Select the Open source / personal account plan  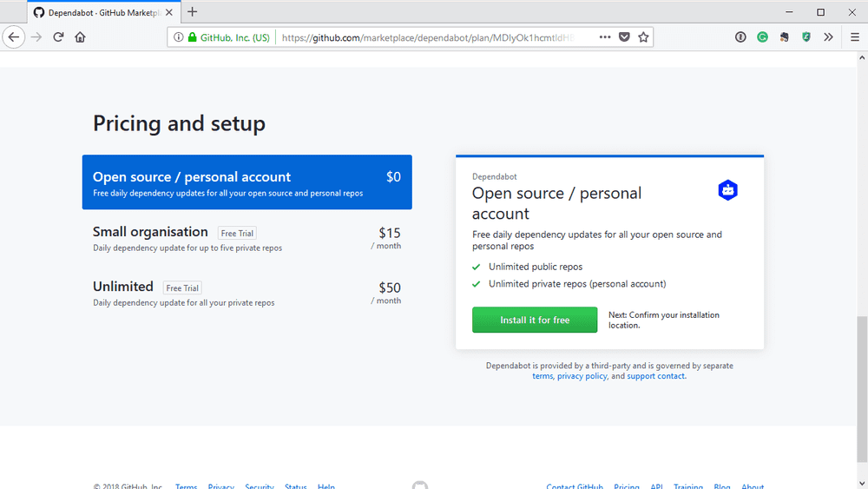(247, 182)
